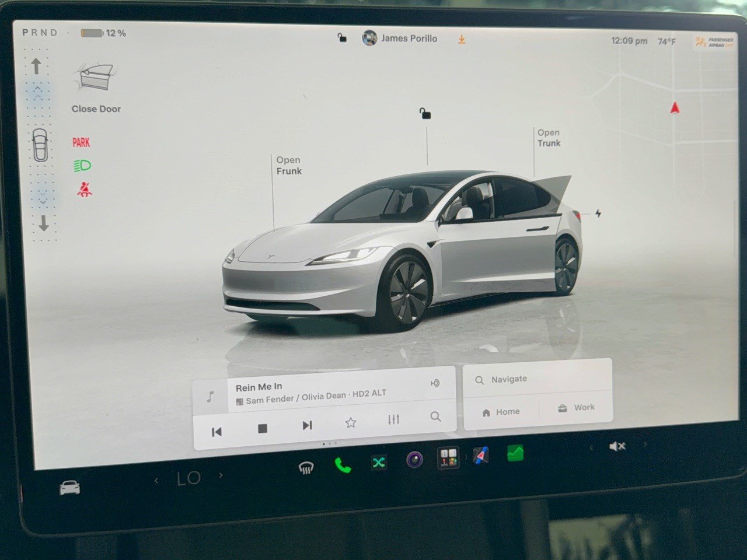Skip to the previous track
This screenshot has width=747, height=560.
click(x=217, y=432)
